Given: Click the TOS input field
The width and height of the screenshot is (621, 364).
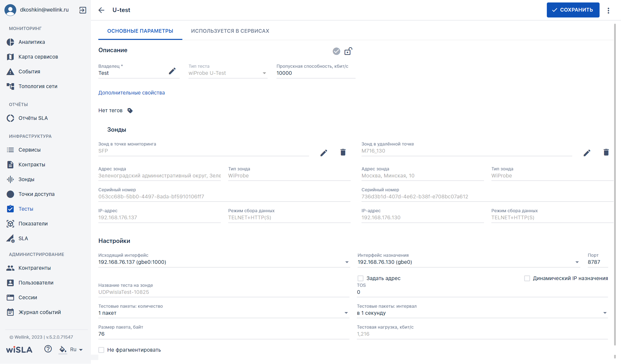Looking at the screenshot, I should pyautogui.click(x=482, y=292).
